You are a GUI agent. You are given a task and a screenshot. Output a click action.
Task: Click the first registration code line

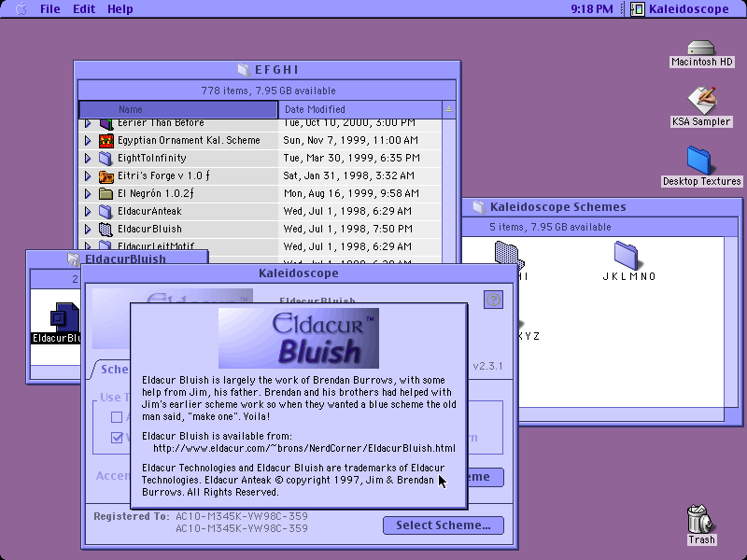click(242, 516)
